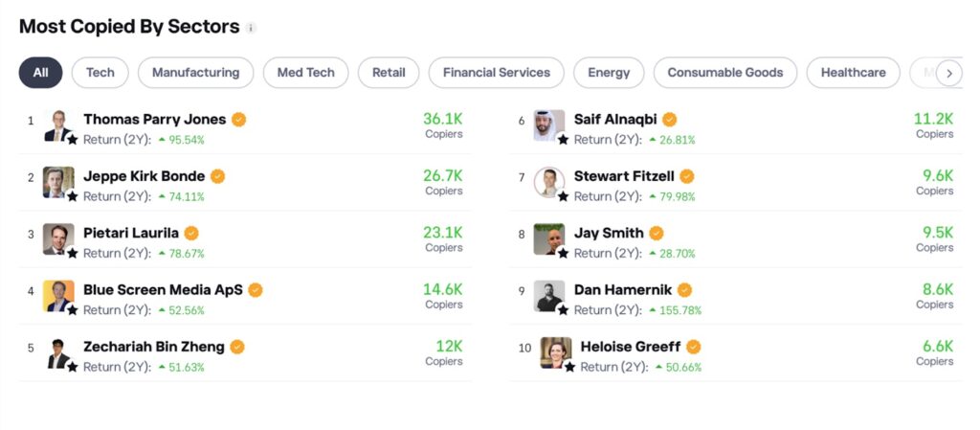This screenshot has width=980, height=430.
Task: Open Zechariah Bin Zheng's profile name
Action: tap(154, 347)
